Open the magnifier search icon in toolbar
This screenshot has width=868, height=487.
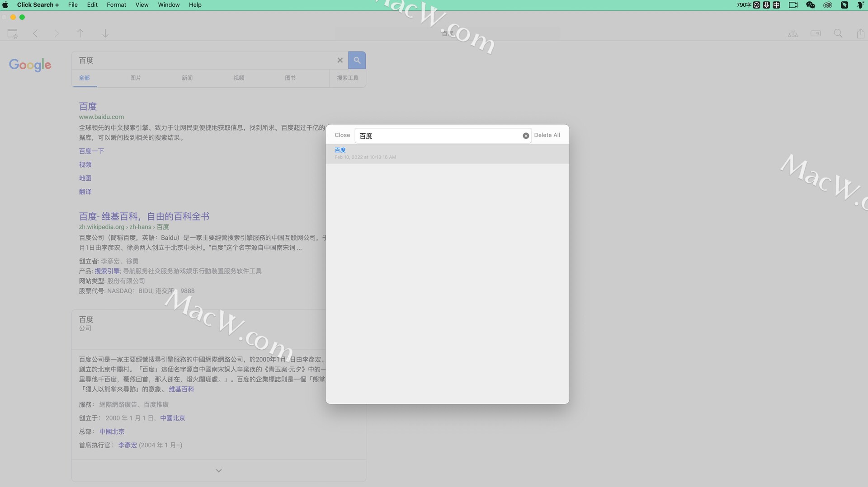pos(838,33)
